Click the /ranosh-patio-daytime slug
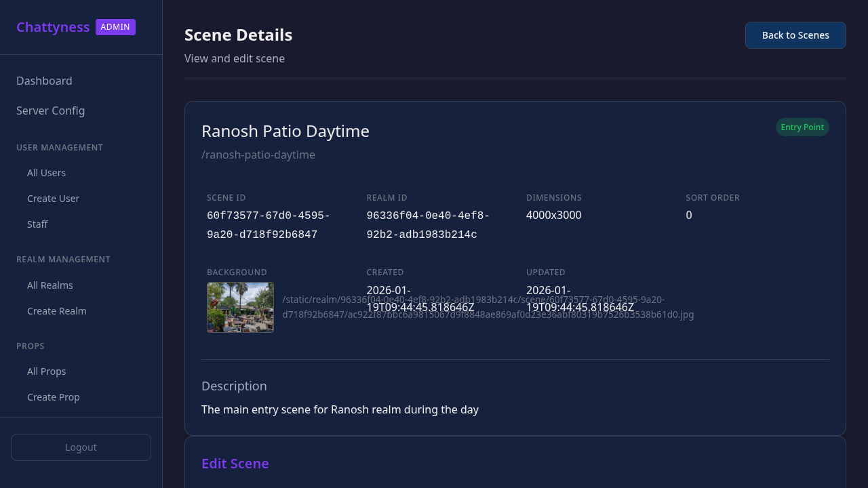This screenshot has width=868, height=488. (x=258, y=155)
